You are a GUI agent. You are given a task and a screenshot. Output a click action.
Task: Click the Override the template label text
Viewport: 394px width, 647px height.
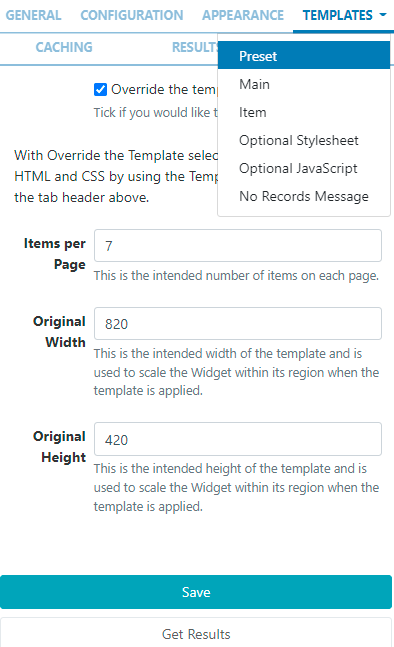pyautogui.click(x=163, y=90)
